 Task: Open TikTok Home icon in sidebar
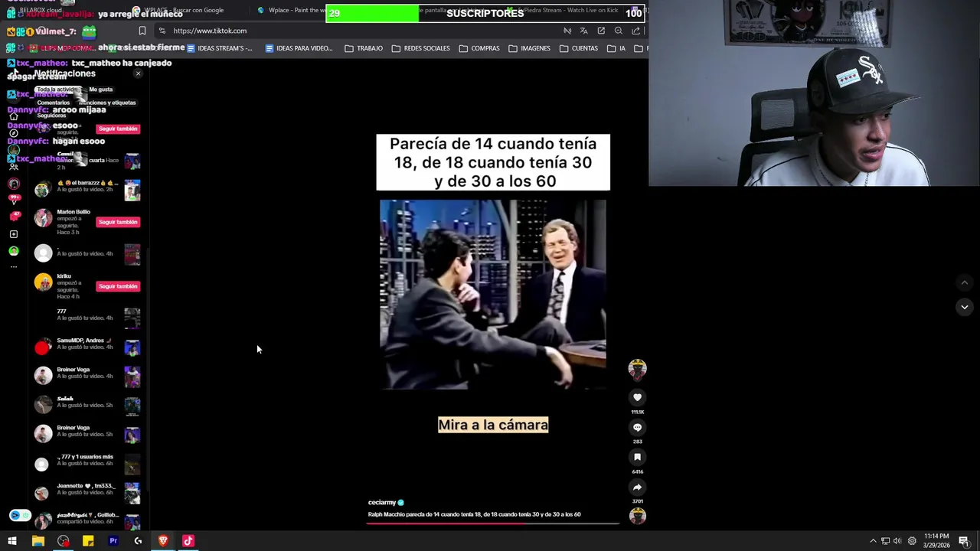pyautogui.click(x=13, y=116)
